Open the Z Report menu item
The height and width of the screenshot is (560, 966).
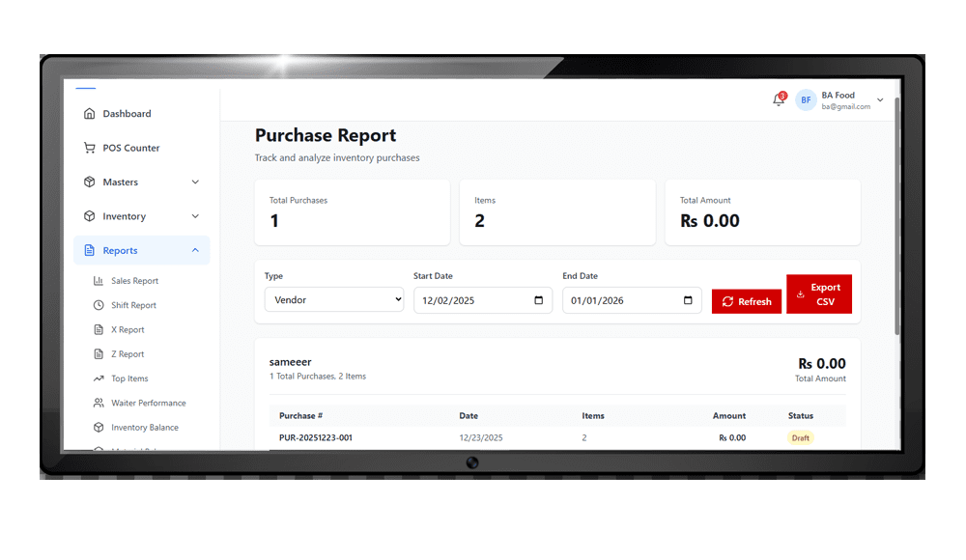click(128, 354)
